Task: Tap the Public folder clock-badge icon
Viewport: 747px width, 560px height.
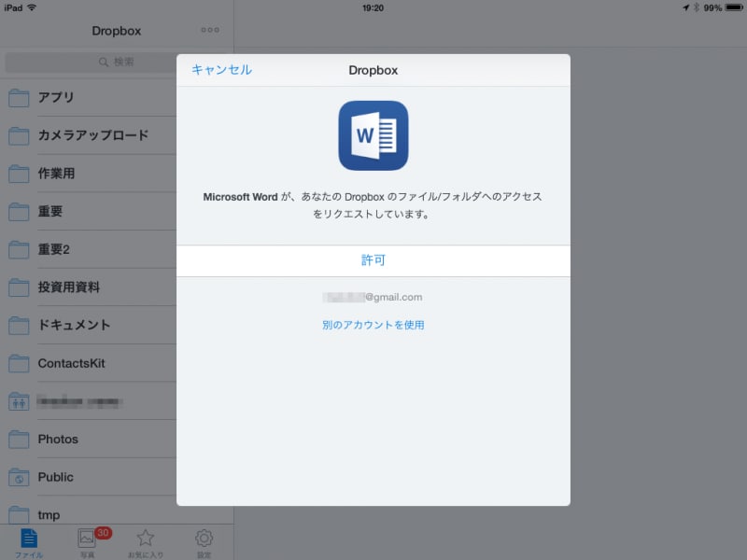Action: point(19,477)
